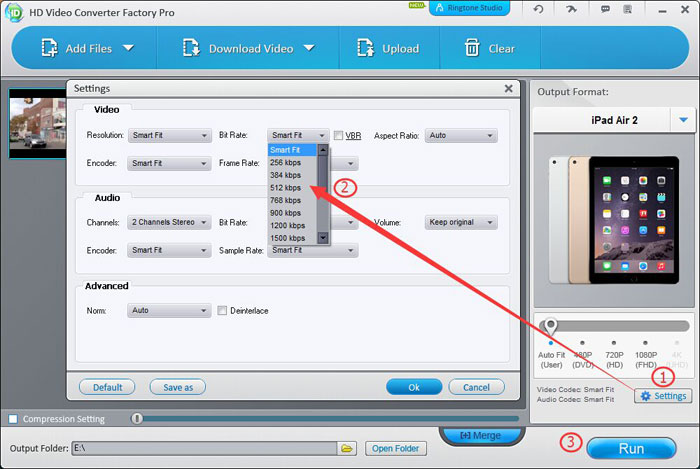The height and width of the screenshot is (469, 700).
Task: Confirm settings with Ok button
Action: click(x=414, y=387)
